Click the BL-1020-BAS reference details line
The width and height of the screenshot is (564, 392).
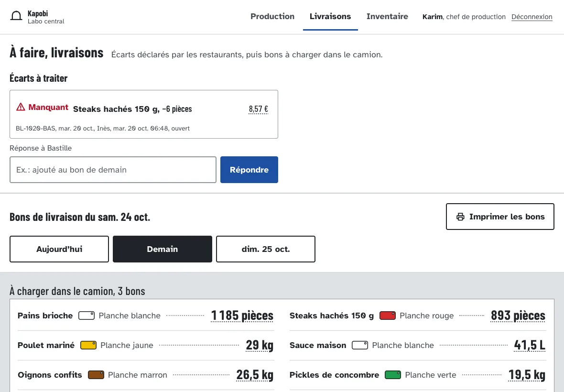click(102, 129)
